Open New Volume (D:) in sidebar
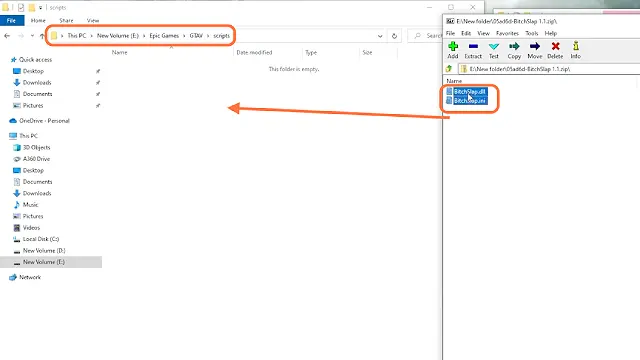 pos(44,250)
